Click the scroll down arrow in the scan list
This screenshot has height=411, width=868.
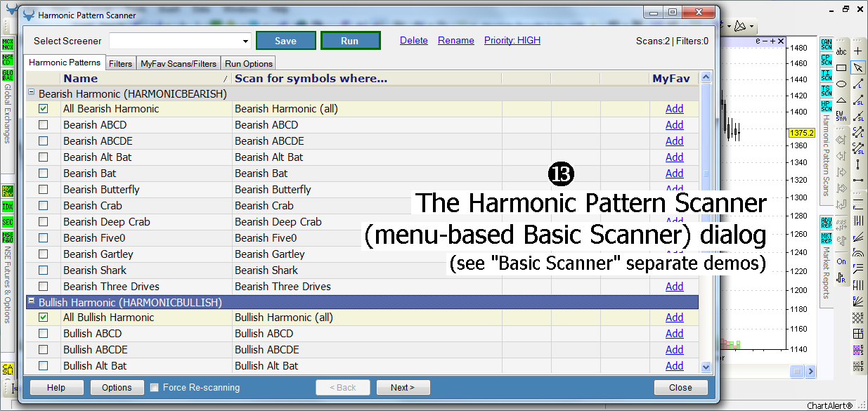pos(706,367)
